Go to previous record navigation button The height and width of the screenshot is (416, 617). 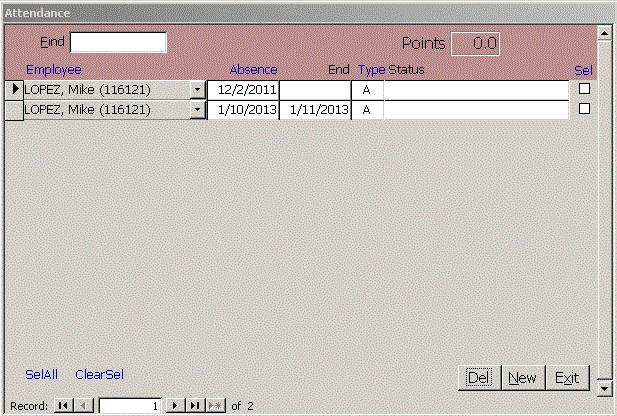(84, 406)
